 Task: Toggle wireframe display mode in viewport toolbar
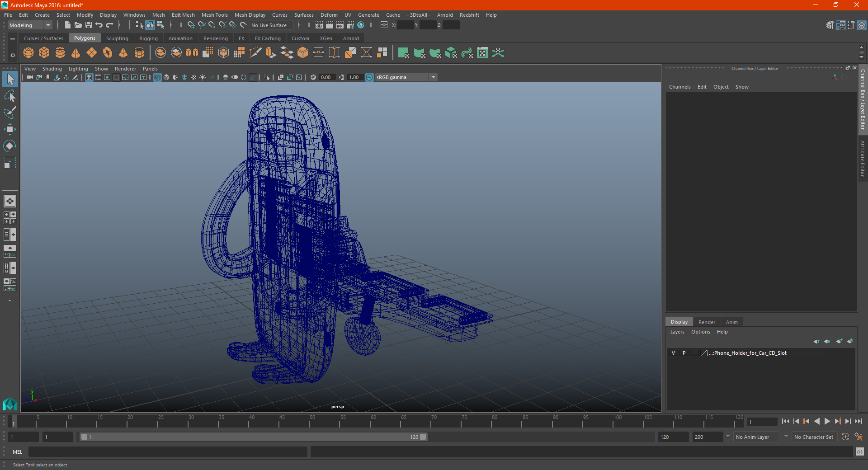(x=157, y=77)
